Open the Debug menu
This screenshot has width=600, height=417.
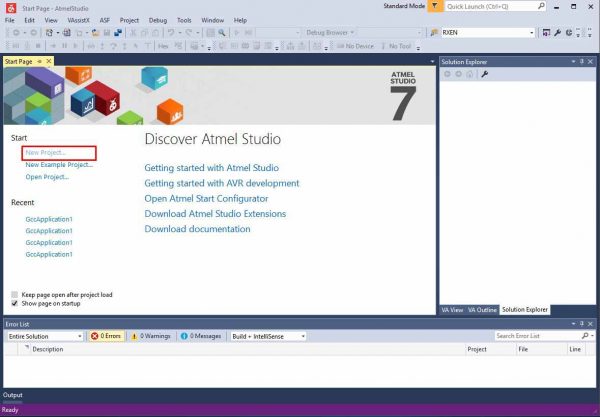(158, 20)
